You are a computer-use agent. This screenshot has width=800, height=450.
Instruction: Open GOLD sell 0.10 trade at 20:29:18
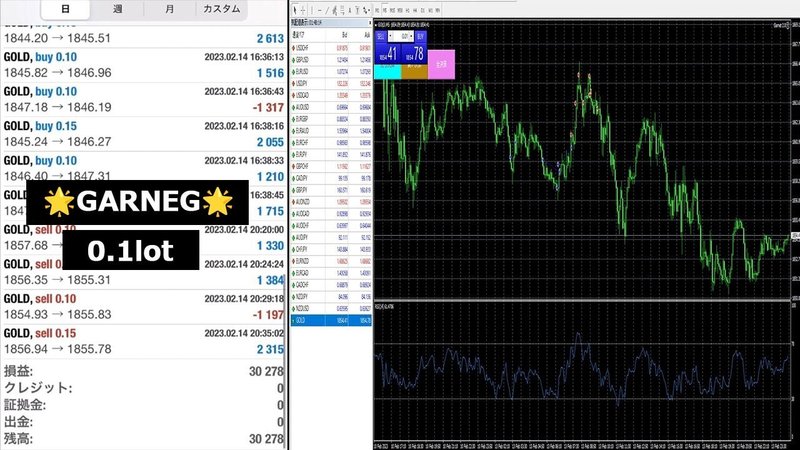click(143, 307)
